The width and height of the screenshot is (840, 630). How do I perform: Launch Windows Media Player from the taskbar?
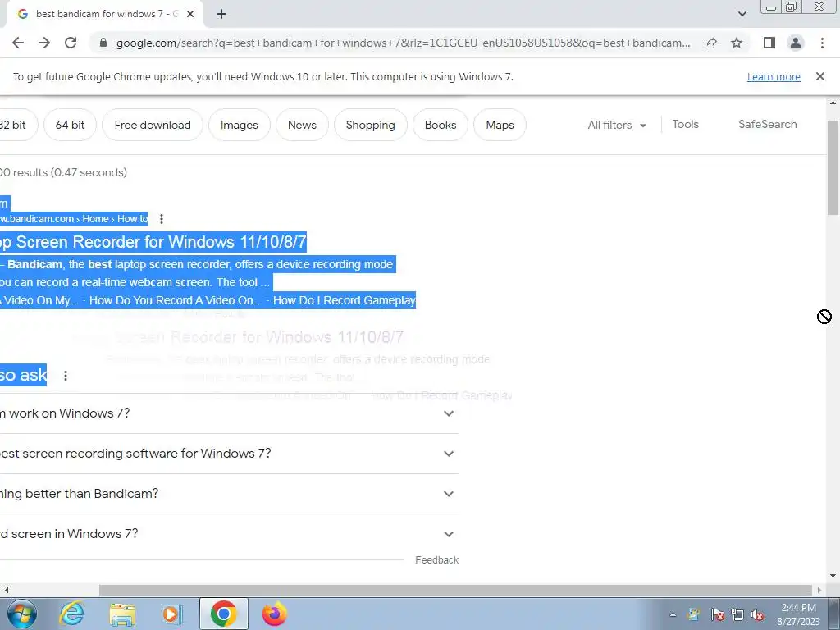click(172, 614)
